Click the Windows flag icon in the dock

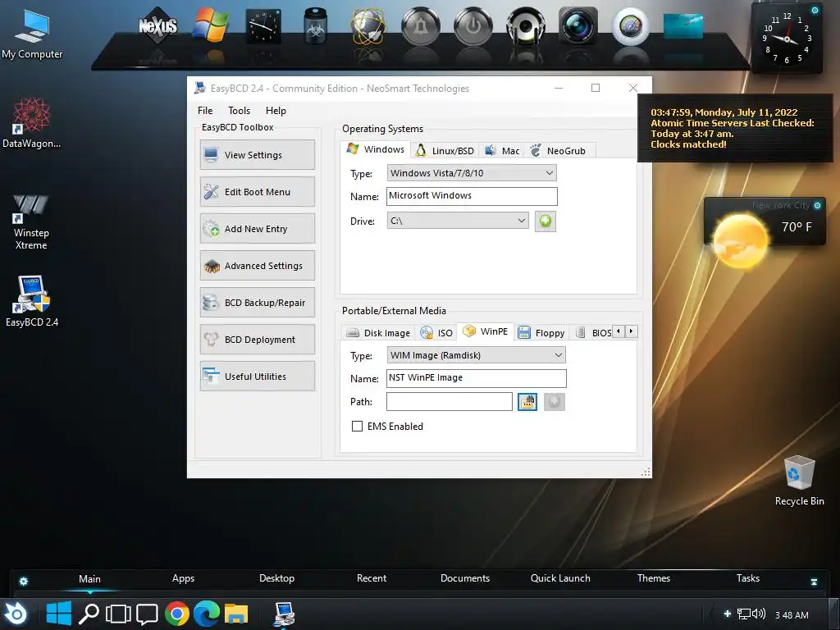pyautogui.click(x=211, y=25)
